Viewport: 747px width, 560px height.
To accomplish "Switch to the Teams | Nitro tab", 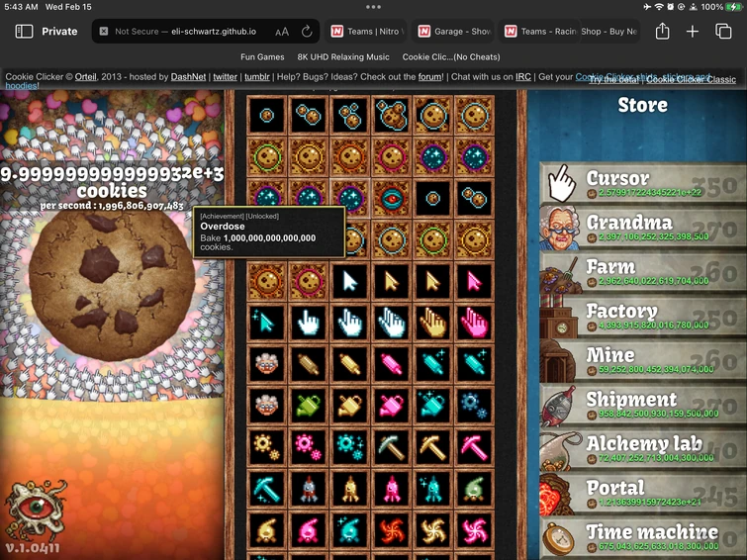I will pyautogui.click(x=366, y=32).
